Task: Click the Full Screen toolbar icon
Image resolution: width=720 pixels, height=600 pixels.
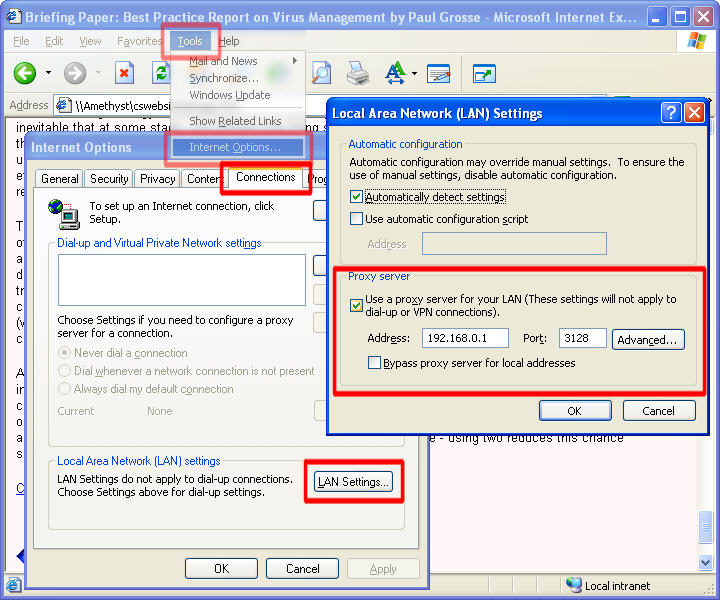Action: click(x=484, y=73)
